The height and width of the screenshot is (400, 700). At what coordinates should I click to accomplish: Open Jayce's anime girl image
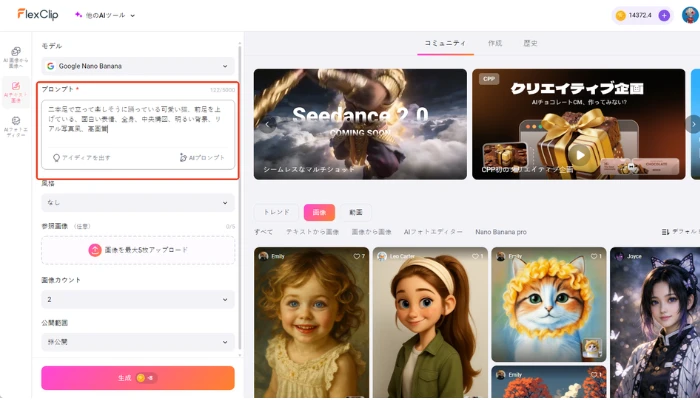pyautogui.click(x=655, y=322)
